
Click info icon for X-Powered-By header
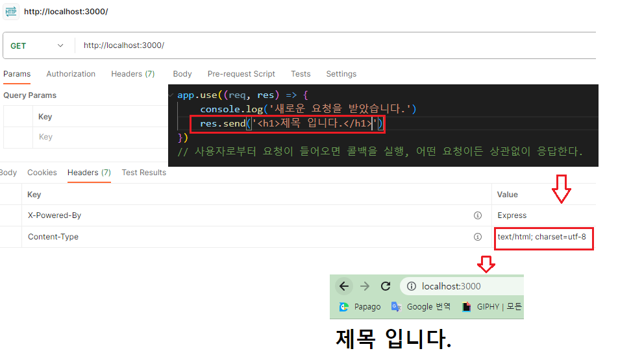coord(478,215)
